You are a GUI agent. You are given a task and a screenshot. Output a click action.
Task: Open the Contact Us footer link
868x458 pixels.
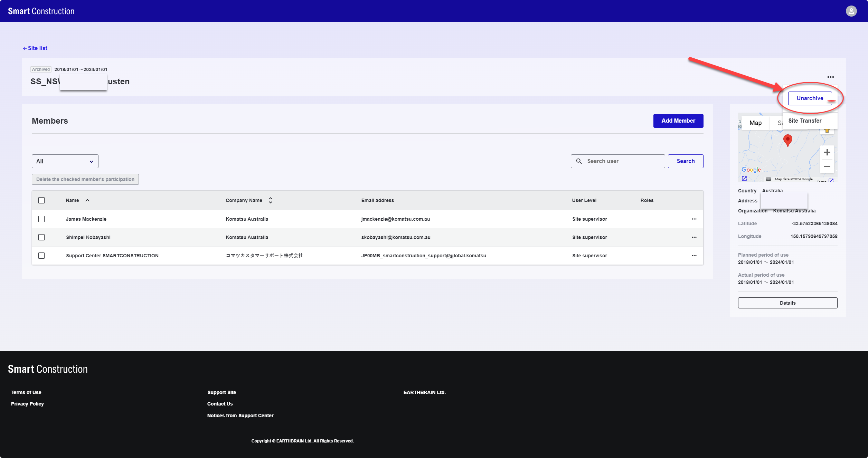[220, 404]
